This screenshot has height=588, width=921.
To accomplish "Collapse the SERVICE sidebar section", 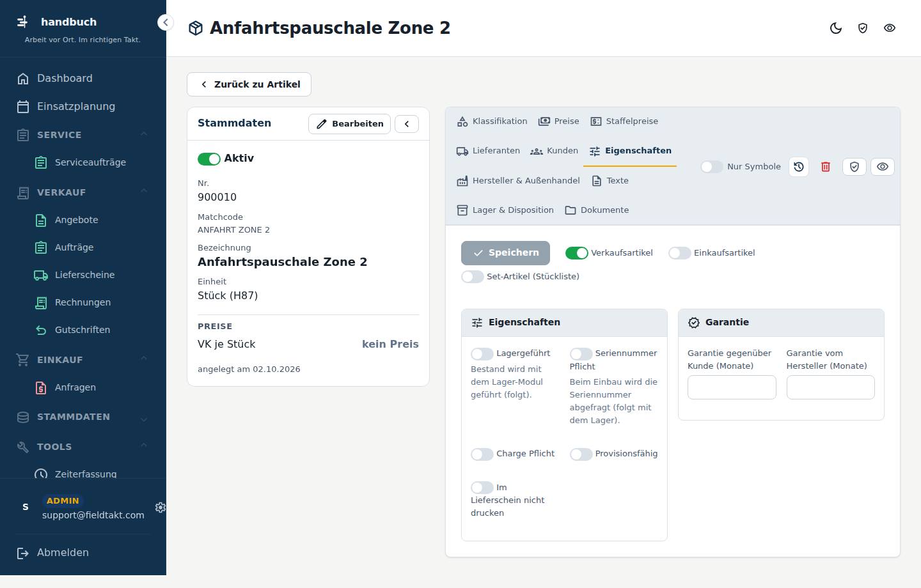I will pos(83,135).
